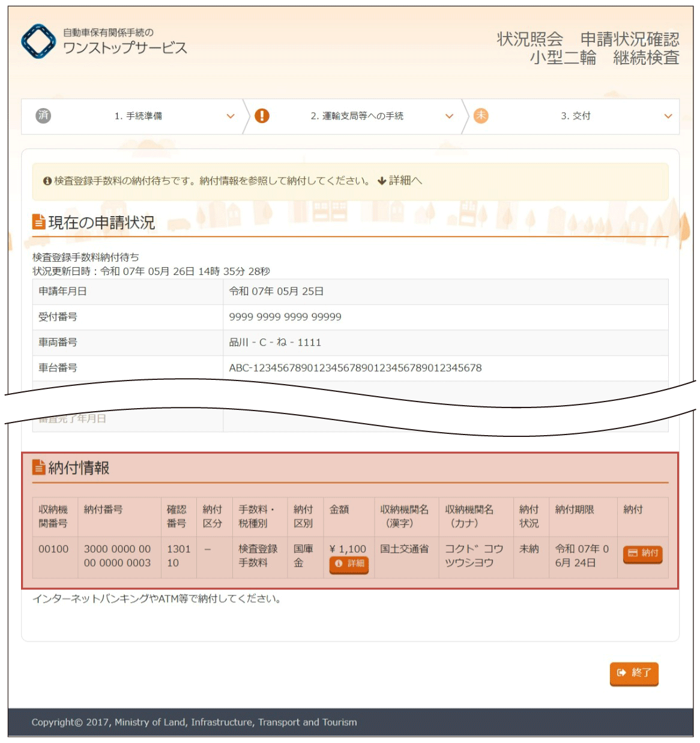Viewport: 700px width, 743px height.
Task: Click the 国土交通省 cell
Action: 406,556
